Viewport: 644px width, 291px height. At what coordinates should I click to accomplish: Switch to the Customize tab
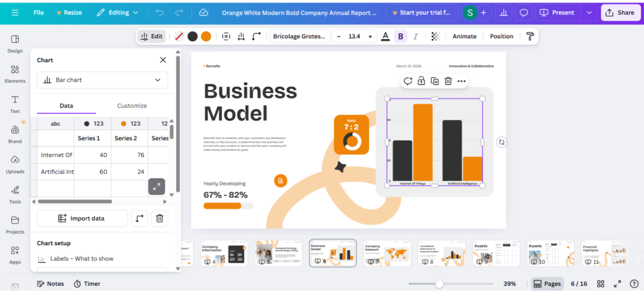point(132,106)
